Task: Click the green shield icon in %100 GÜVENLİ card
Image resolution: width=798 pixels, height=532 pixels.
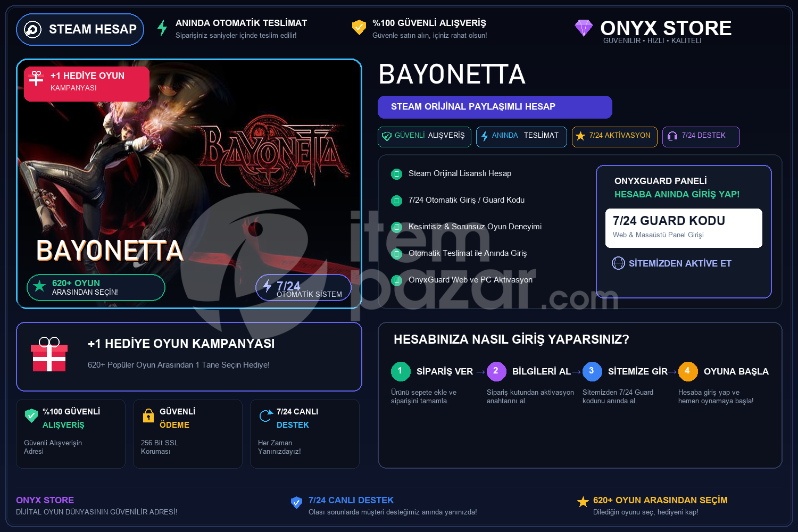Action: click(31, 415)
